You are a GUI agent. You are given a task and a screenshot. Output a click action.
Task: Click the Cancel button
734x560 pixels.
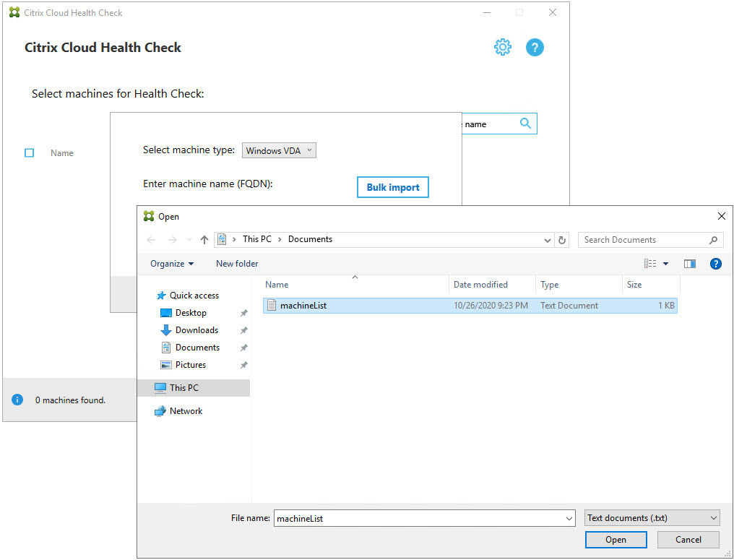click(688, 539)
